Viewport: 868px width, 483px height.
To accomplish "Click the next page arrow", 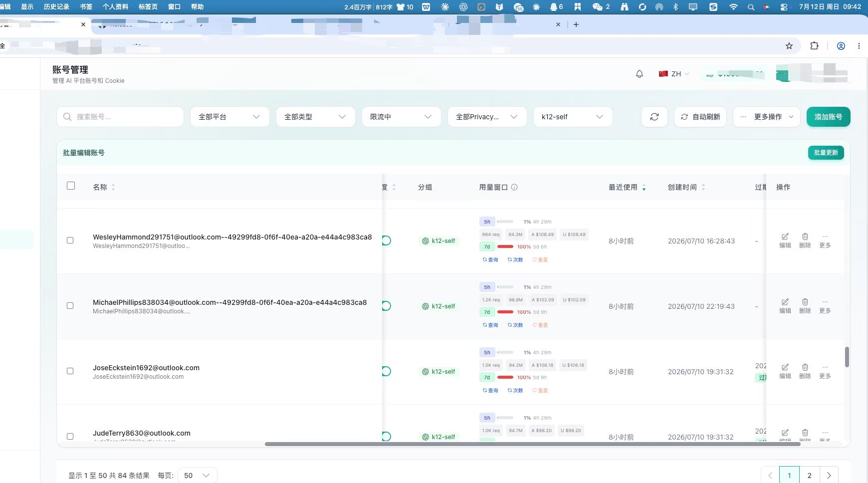I will coord(829,476).
